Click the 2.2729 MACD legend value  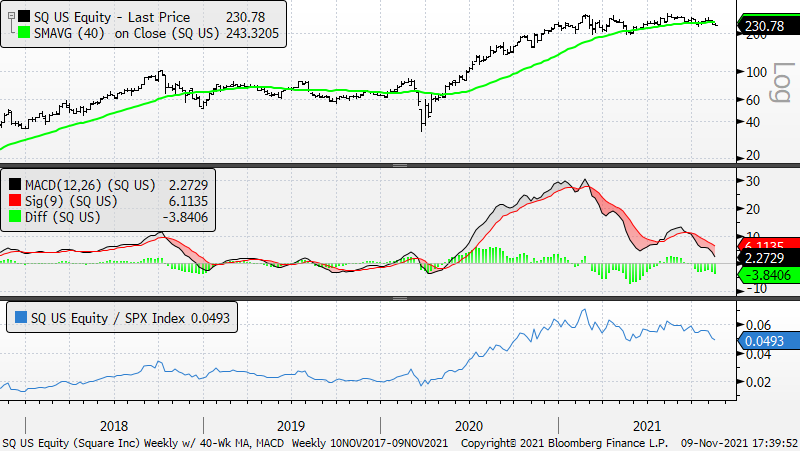point(189,185)
